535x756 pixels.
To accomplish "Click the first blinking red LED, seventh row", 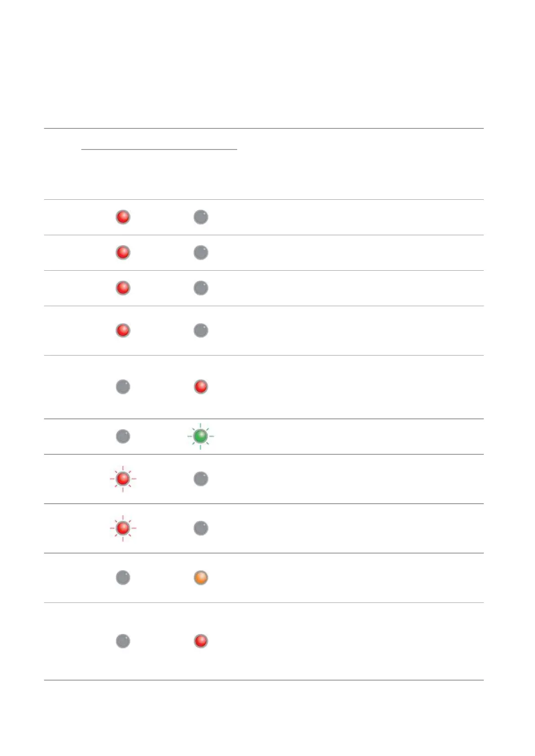I will [123, 479].
